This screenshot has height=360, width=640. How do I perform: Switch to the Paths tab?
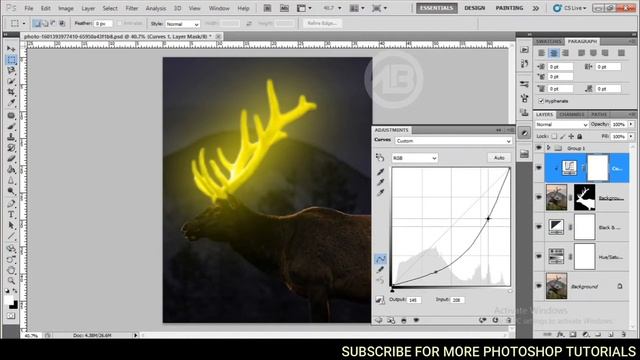tap(599, 115)
